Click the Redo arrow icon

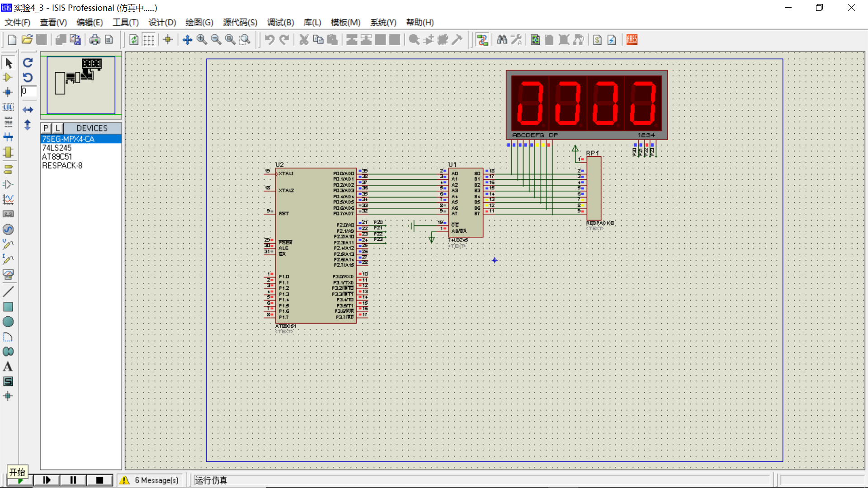coord(284,40)
